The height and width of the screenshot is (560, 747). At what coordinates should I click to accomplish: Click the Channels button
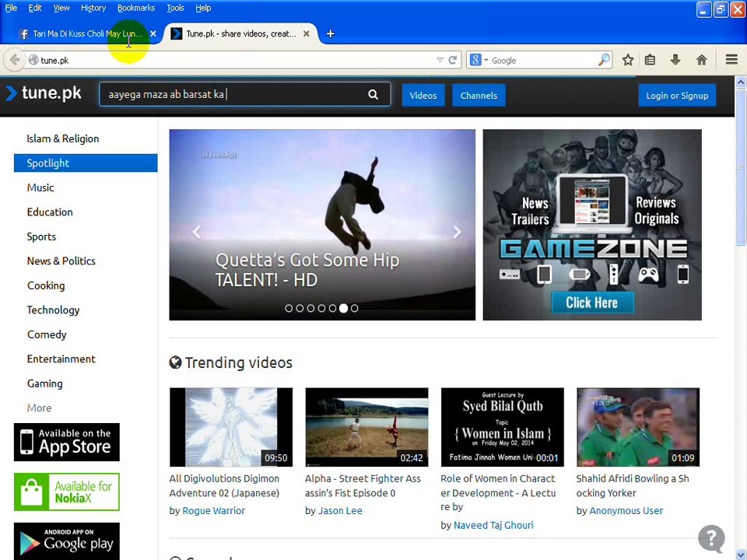pyautogui.click(x=479, y=95)
